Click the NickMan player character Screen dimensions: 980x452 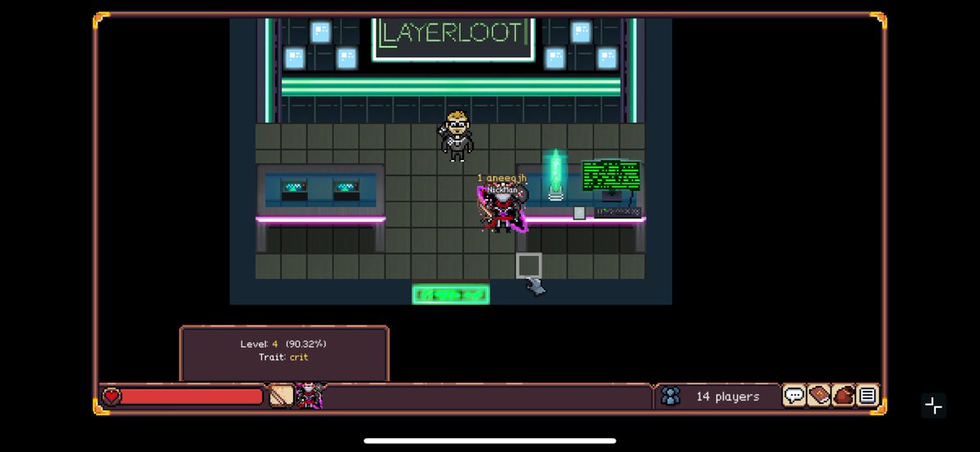click(501, 210)
